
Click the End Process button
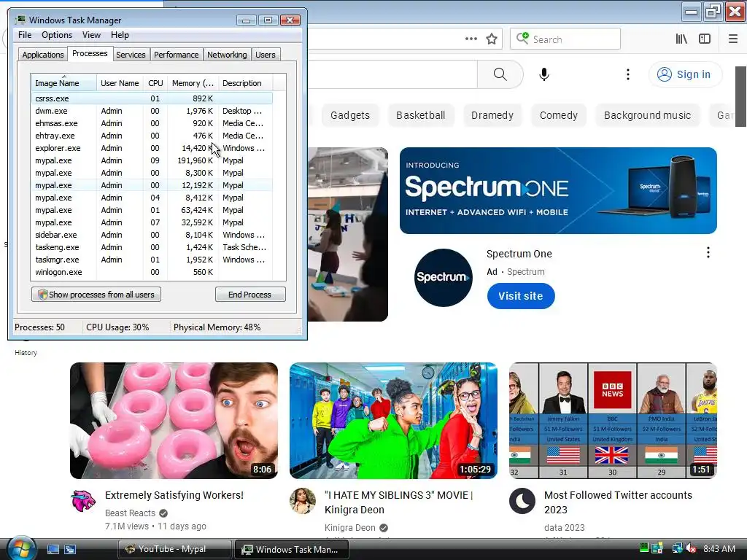(250, 295)
